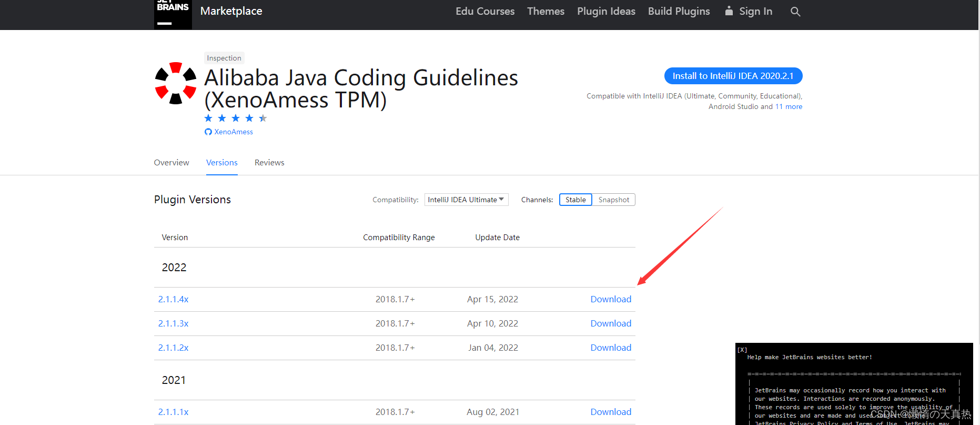Open version 2.1.1.1x link

(x=174, y=412)
